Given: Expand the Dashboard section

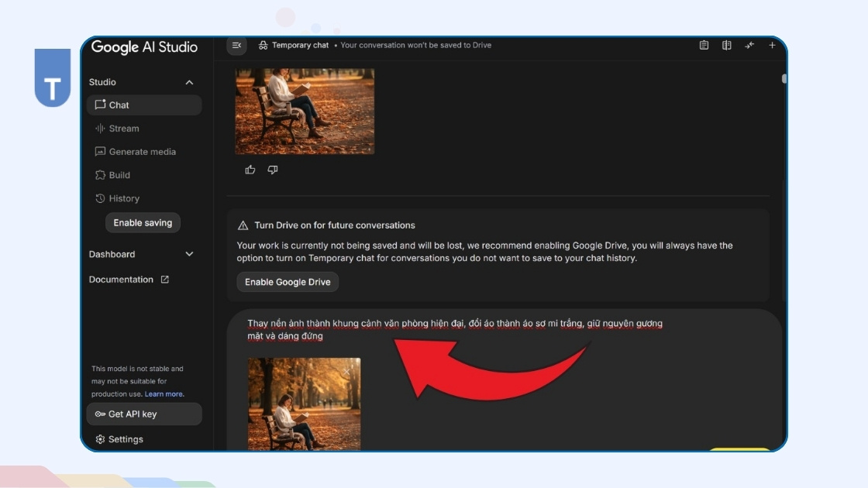Looking at the screenshot, I should 189,254.
